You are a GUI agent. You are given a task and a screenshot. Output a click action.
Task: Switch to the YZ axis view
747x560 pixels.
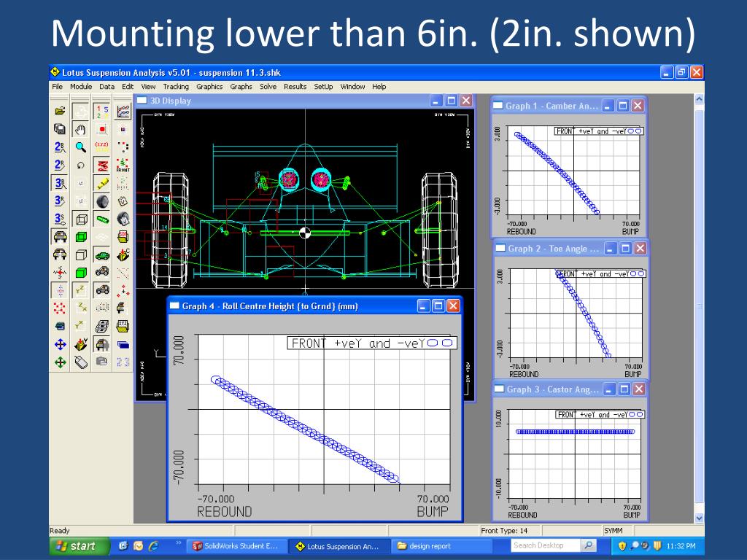click(x=81, y=290)
